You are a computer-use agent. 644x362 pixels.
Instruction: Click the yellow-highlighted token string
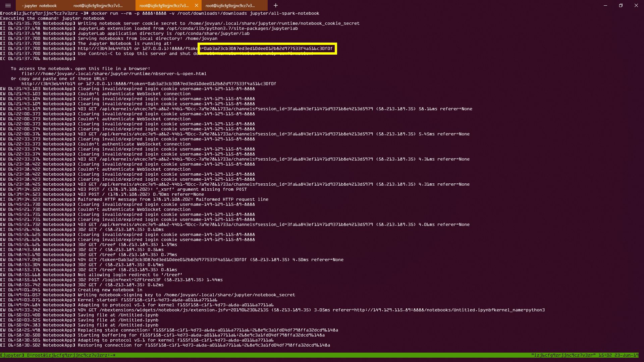(x=268, y=49)
